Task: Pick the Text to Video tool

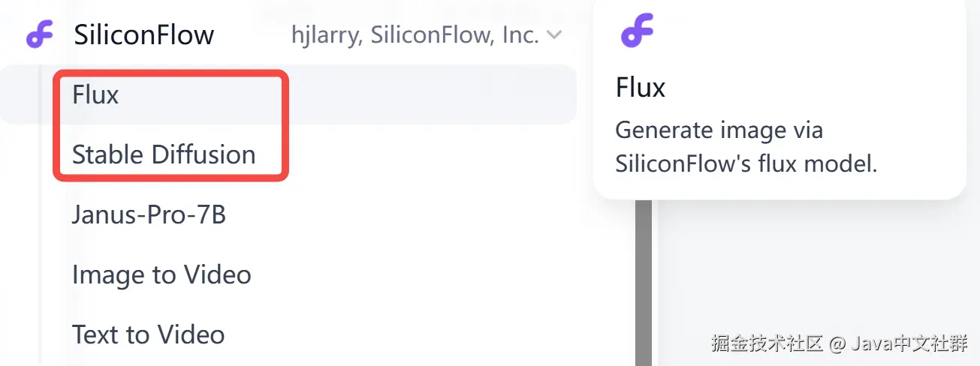Action: pyautogui.click(x=148, y=334)
